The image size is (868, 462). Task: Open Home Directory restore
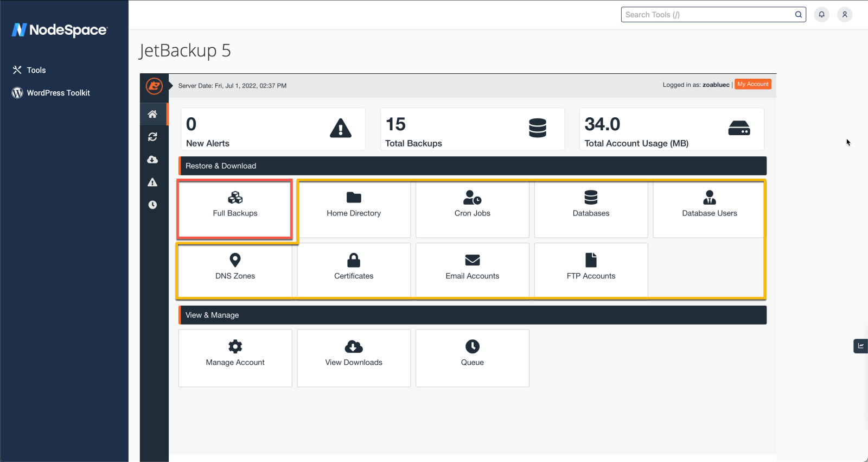coord(354,209)
